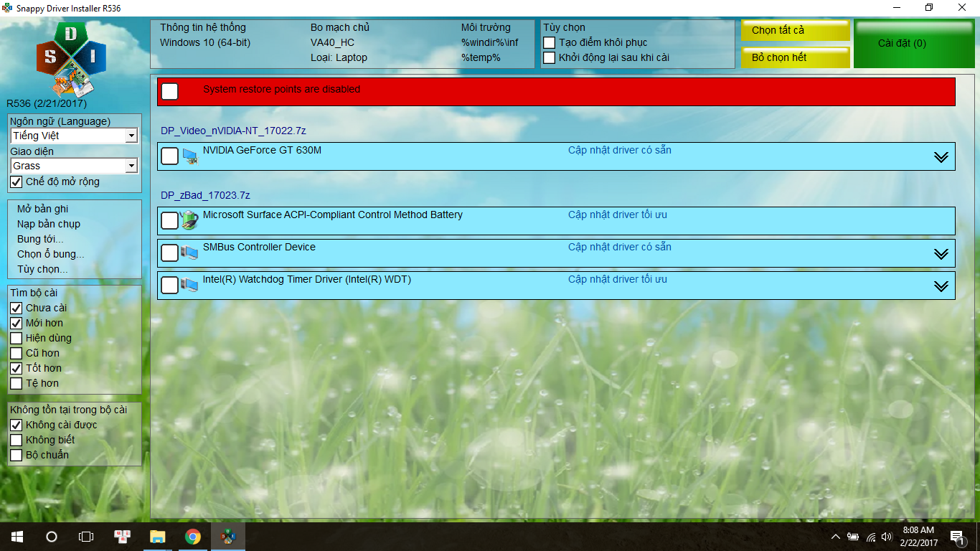The width and height of the screenshot is (980, 551).
Task: Click the R536 (2/21/2017) version text
Action: point(47,103)
